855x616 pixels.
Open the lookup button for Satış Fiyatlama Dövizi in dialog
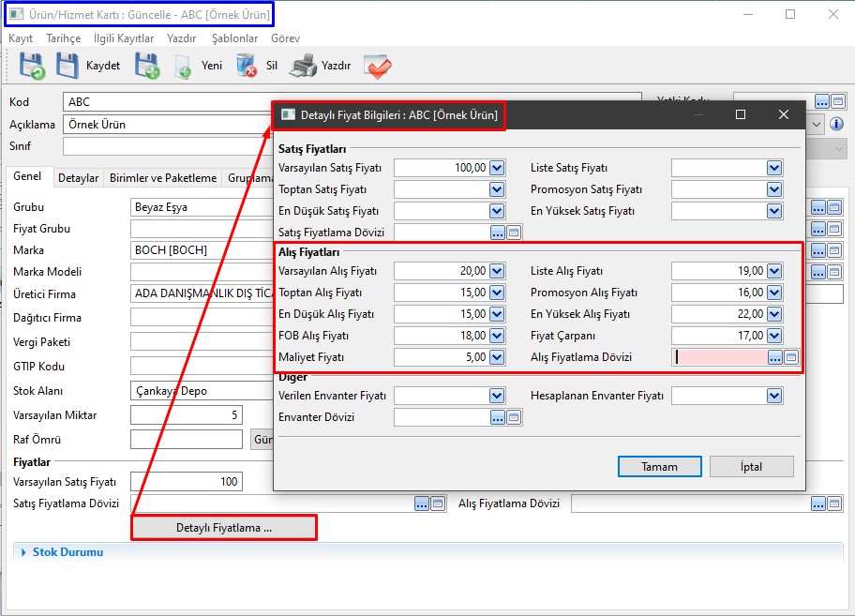click(498, 233)
